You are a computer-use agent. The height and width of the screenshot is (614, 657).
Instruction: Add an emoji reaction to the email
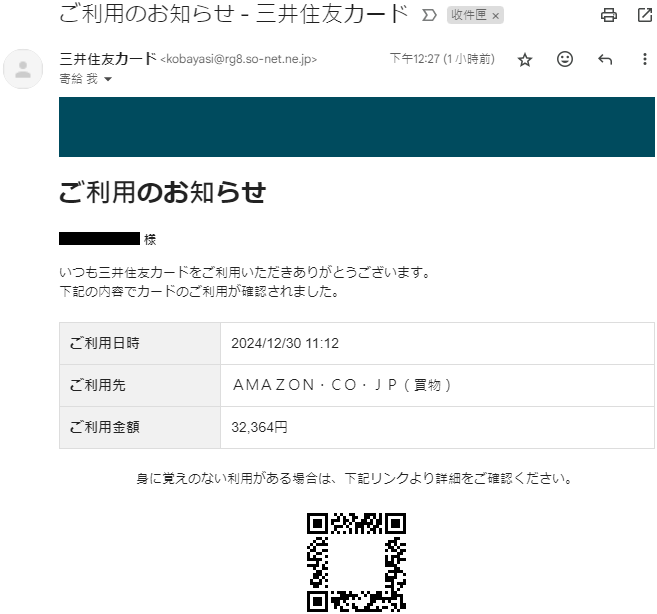tap(564, 59)
